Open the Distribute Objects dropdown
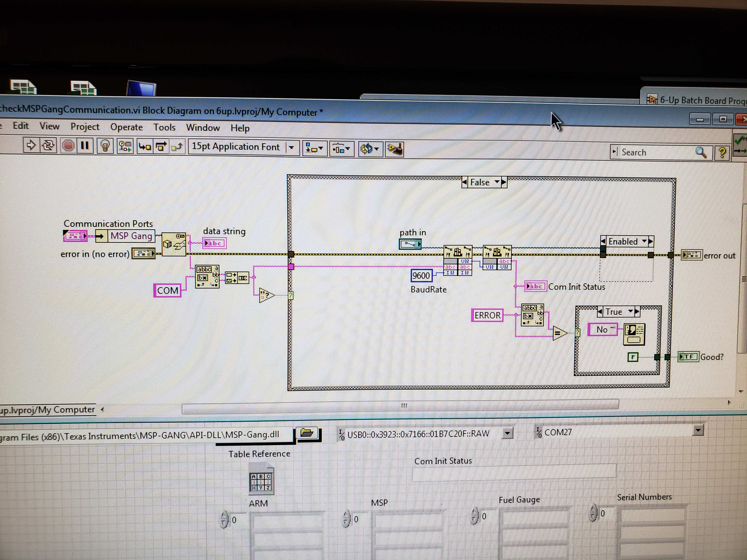Screen dimensions: 747x560 coord(341,149)
